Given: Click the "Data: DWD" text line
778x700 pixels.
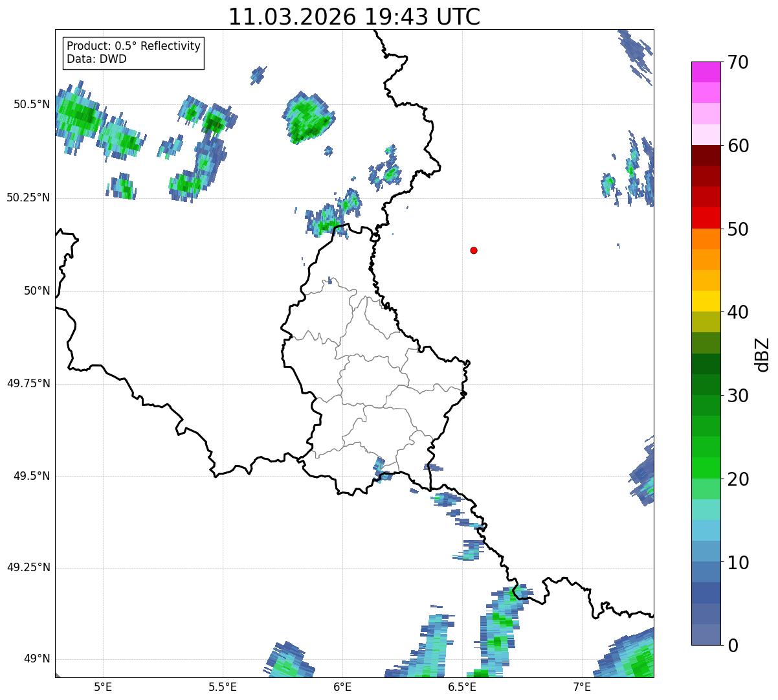Looking at the screenshot, I should click(96, 59).
